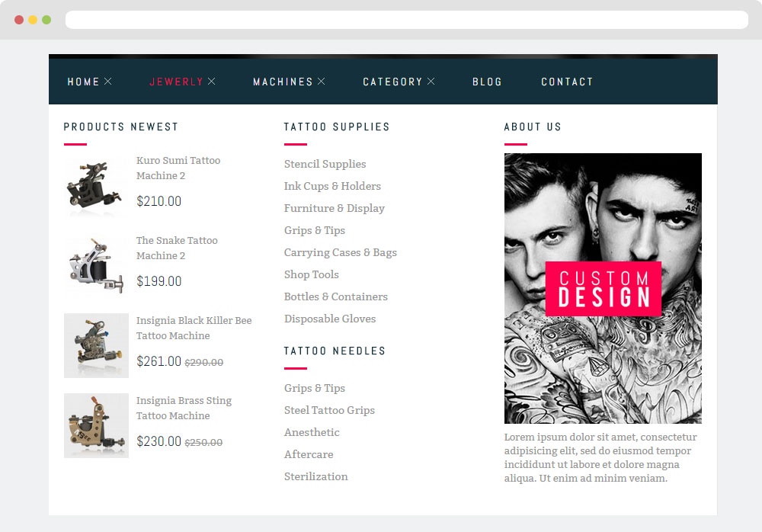This screenshot has width=762, height=532.
Task: Visit the Aftercare link
Action: click(x=309, y=454)
